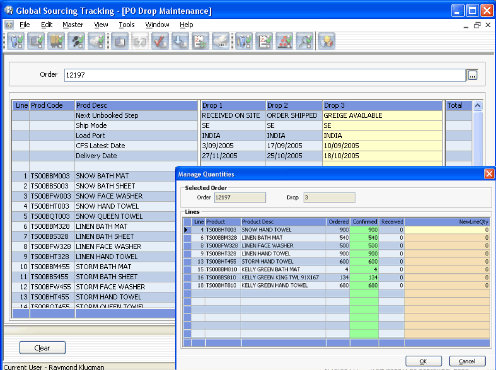Click the document with green grid toolbar icon
The image size is (496, 370).
pos(200,41)
